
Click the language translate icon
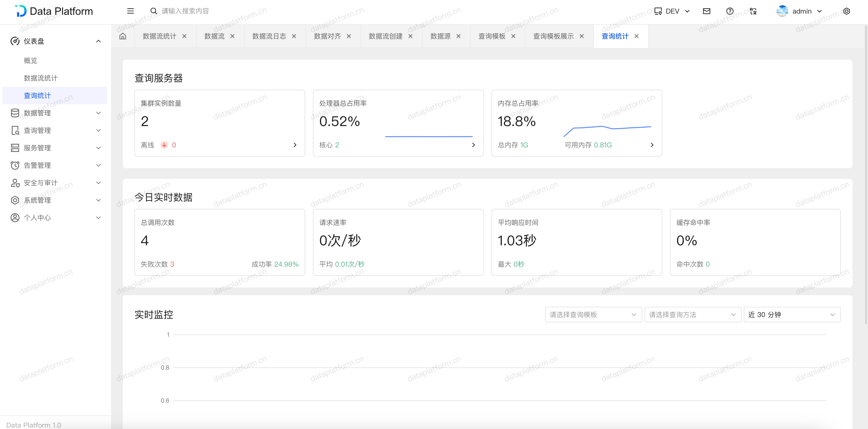(753, 11)
